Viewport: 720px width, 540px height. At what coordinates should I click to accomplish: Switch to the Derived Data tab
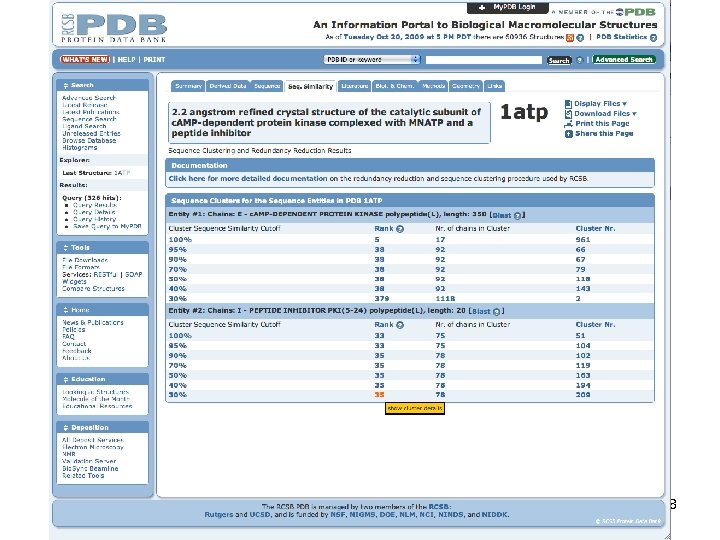[x=227, y=86]
